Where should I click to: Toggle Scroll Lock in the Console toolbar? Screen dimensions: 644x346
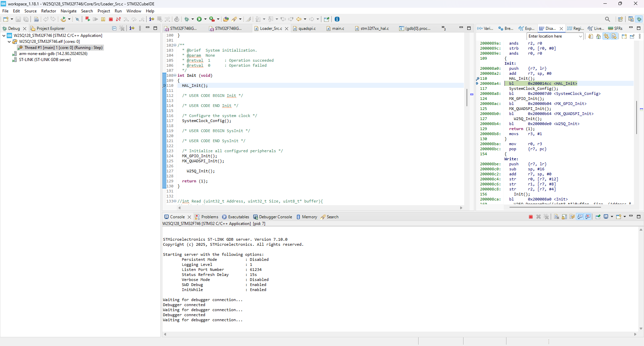pos(563,217)
